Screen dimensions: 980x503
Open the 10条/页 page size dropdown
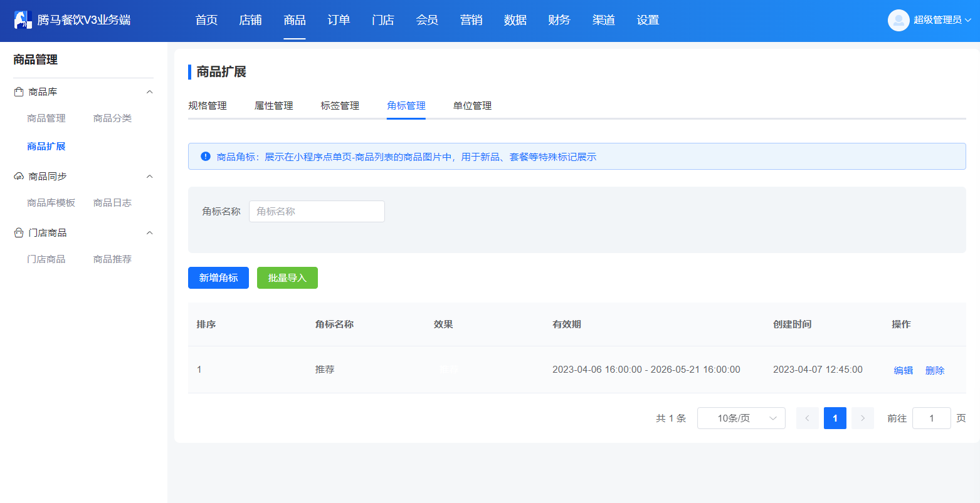click(x=741, y=418)
